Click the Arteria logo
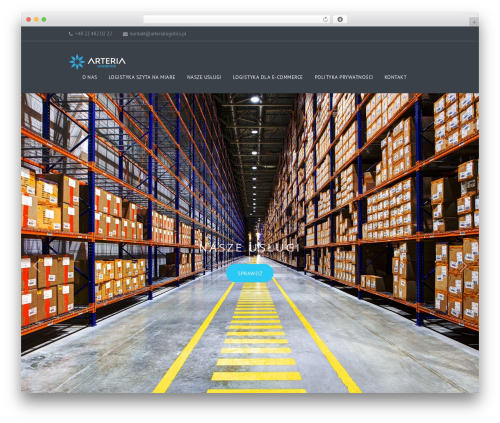500x423 pixels. click(x=97, y=62)
